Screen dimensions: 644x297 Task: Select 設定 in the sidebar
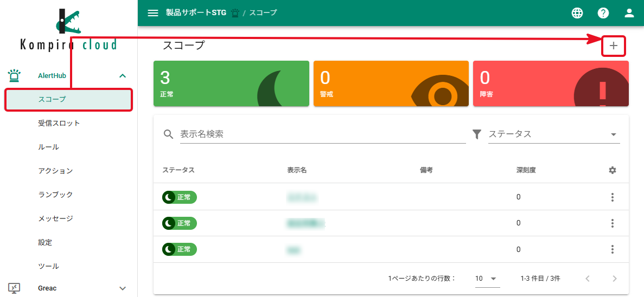tap(45, 242)
